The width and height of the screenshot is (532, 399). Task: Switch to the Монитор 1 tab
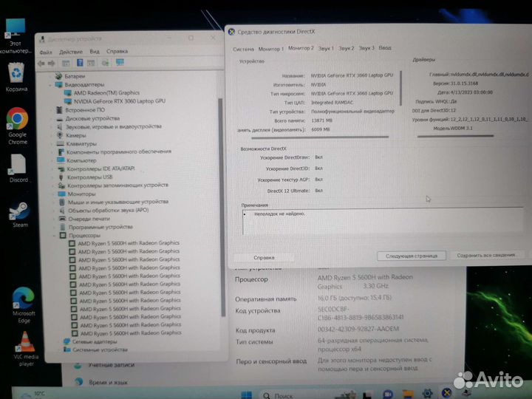click(270, 49)
